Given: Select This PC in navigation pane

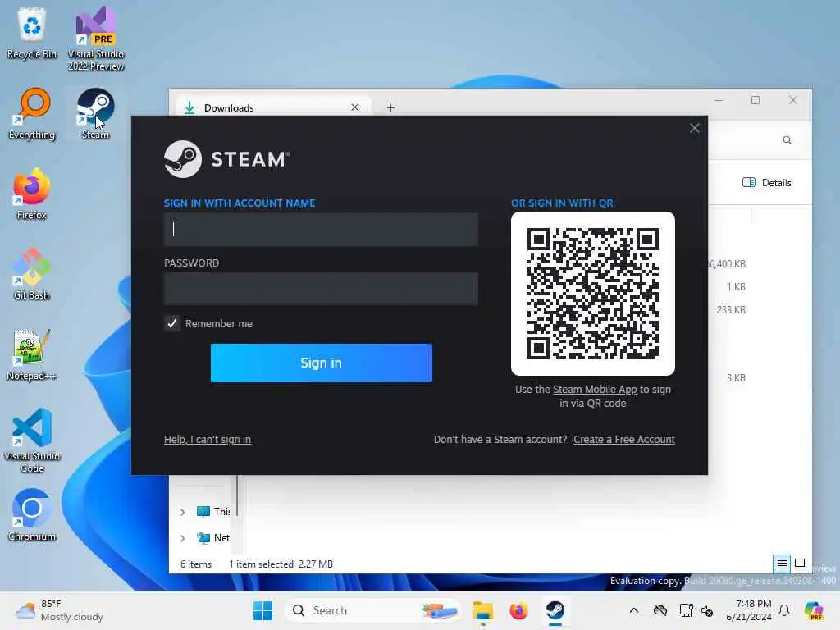Looking at the screenshot, I should 213,512.
